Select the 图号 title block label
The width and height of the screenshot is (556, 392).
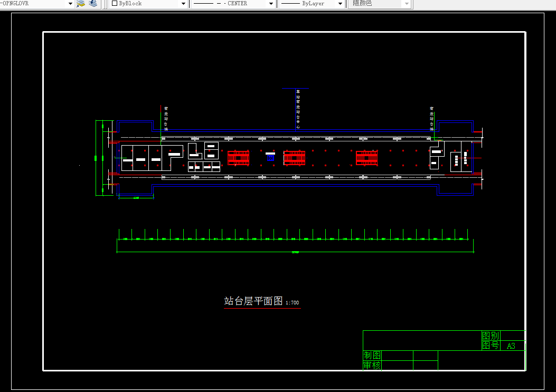click(x=491, y=345)
